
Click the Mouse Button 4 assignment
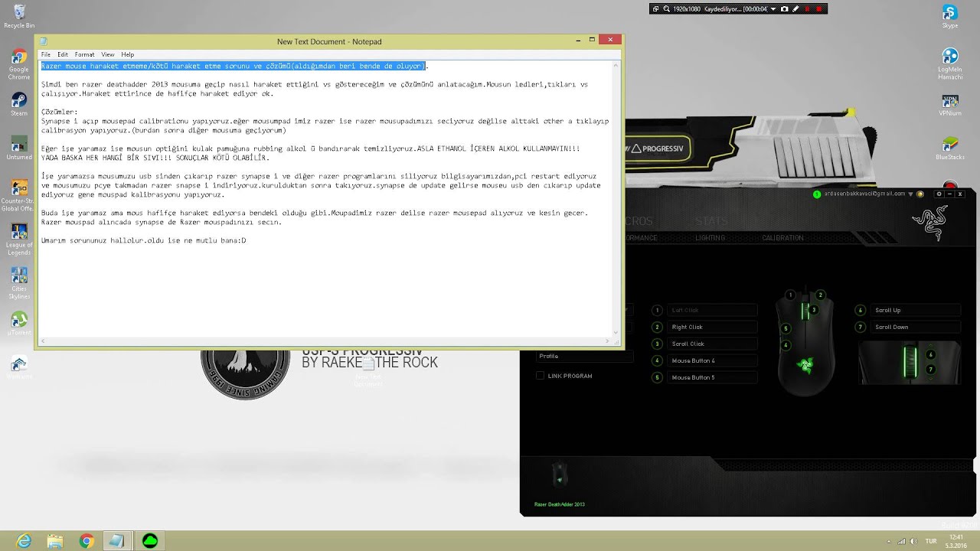pyautogui.click(x=712, y=360)
